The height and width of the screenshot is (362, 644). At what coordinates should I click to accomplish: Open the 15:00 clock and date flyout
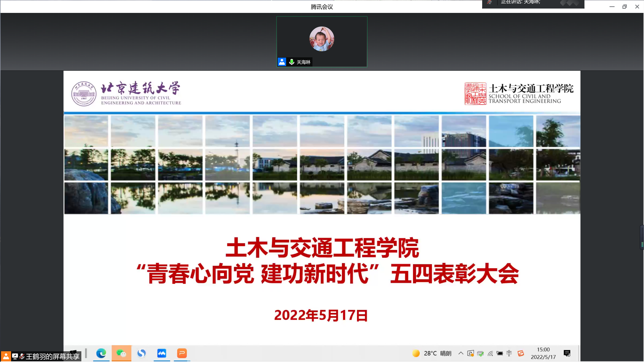pyautogui.click(x=543, y=353)
